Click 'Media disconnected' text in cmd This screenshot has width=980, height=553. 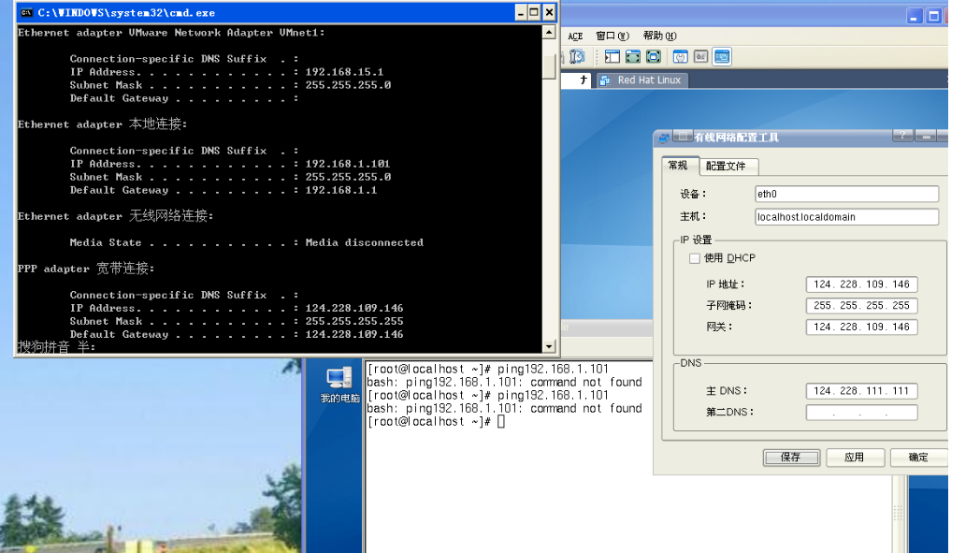pos(365,242)
